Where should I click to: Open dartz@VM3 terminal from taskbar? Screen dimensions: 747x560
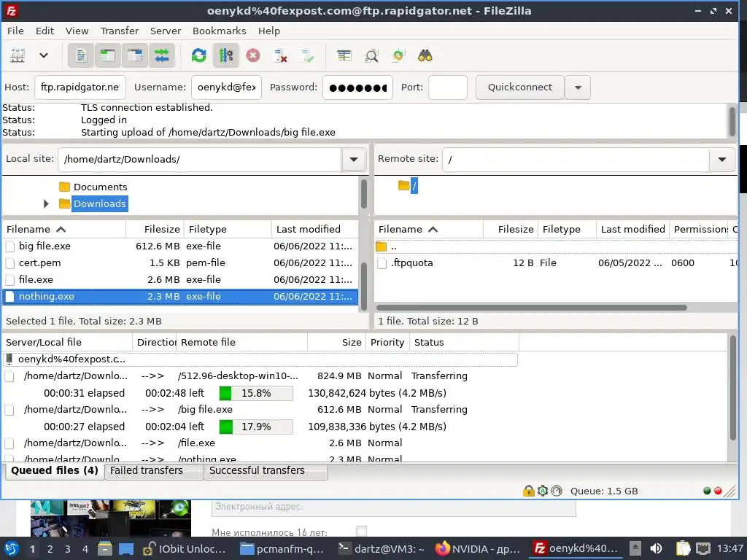(x=381, y=549)
